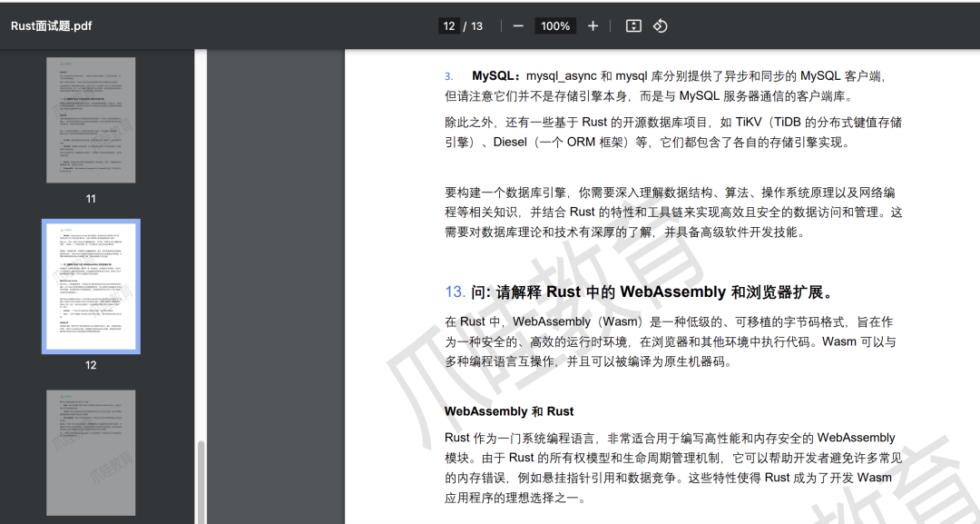Click the total page count 13
Screen dimensions: 980x524
[x=477, y=26]
